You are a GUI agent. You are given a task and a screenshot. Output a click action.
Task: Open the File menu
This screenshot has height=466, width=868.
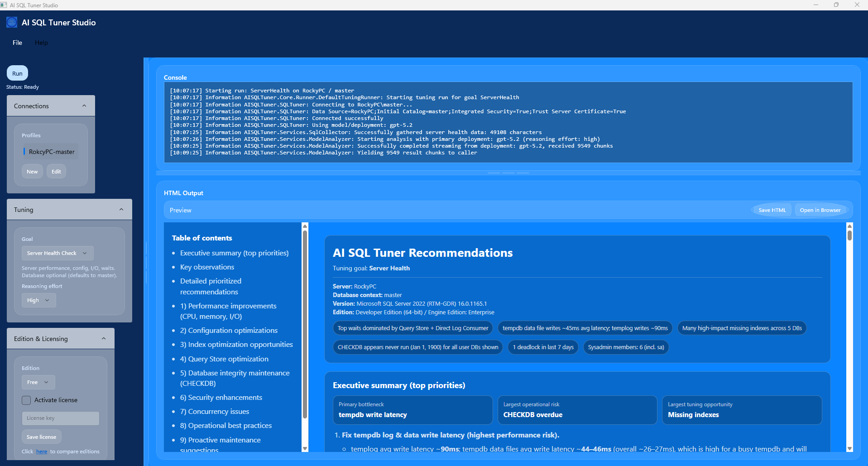[x=17, y=43]
